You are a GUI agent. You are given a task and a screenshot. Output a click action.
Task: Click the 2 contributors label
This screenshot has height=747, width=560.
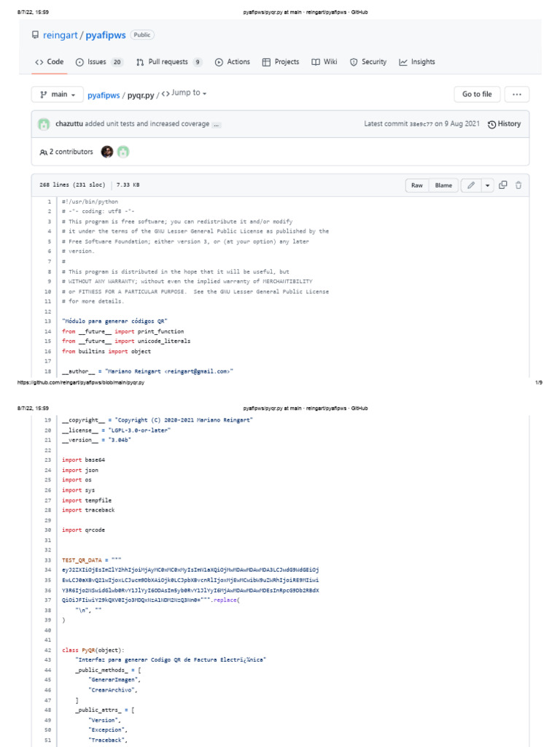[x=66, y=152]
